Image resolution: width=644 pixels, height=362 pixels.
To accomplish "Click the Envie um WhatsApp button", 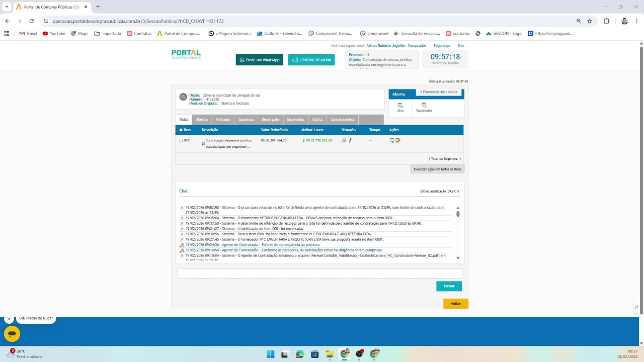I will [260, 60].
